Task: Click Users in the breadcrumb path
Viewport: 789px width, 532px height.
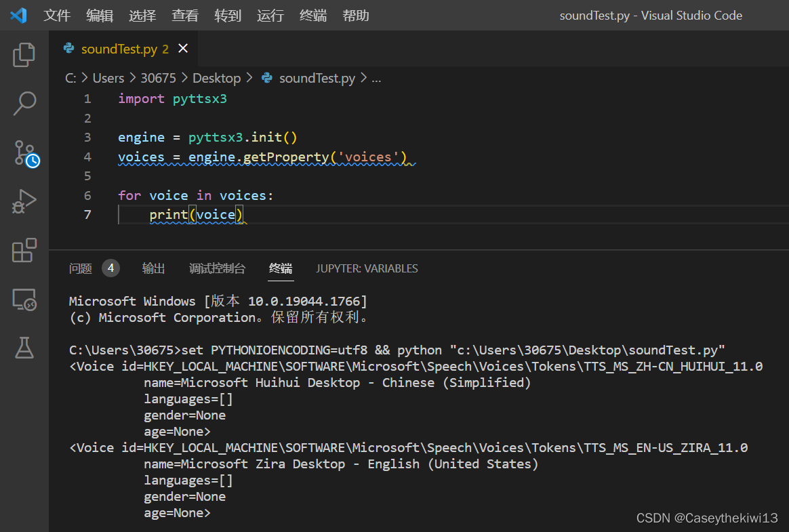Action: tap(108, 78)
